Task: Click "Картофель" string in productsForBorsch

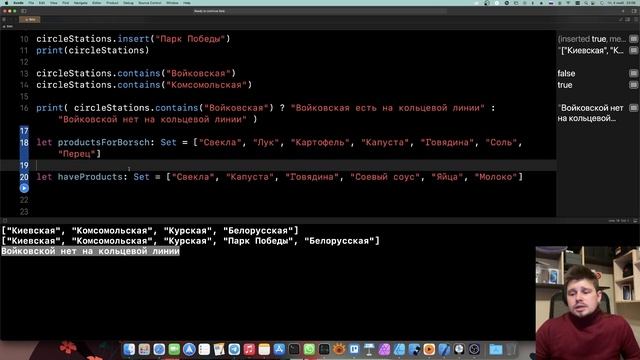Action: tap(320, 142)
